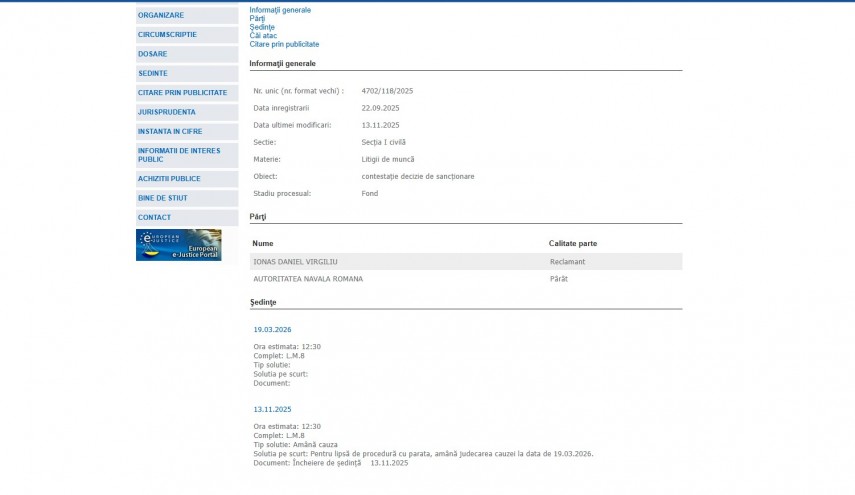855x495 pixels.
Task: Jump to Părți anchor link at top
Action: tap(257, 19)
